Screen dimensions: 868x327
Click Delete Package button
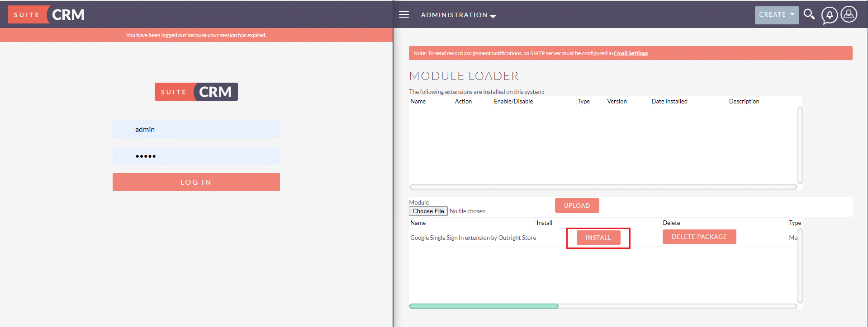coord(699,237)
